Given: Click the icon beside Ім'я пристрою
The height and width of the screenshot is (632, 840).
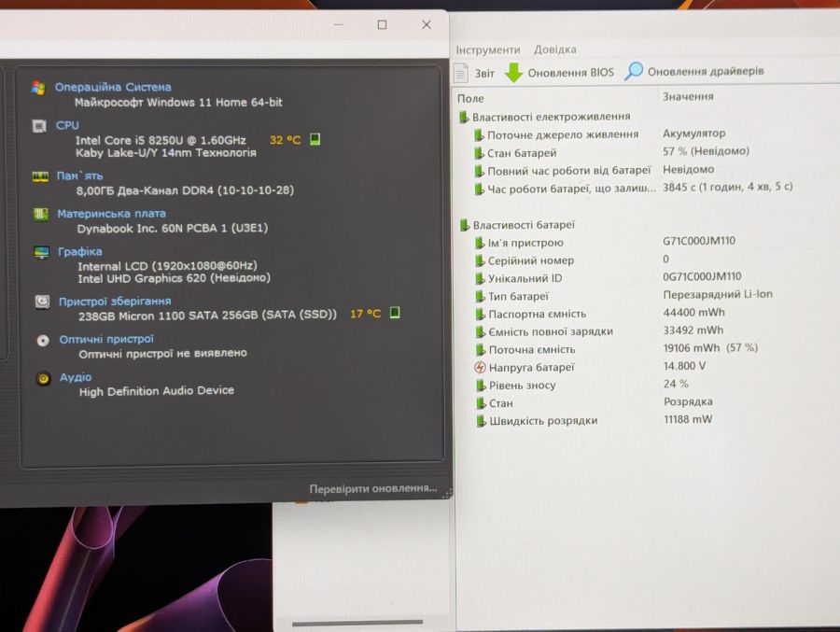Looking at the screenshot, I should (480, 244).
